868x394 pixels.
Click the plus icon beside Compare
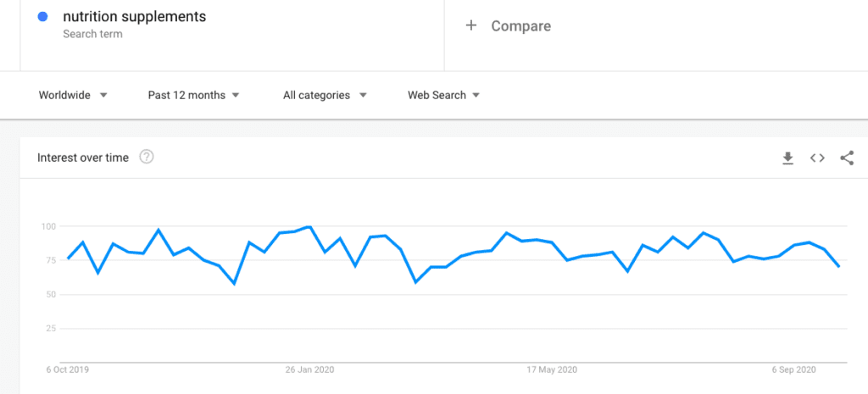tap(471, 25)
